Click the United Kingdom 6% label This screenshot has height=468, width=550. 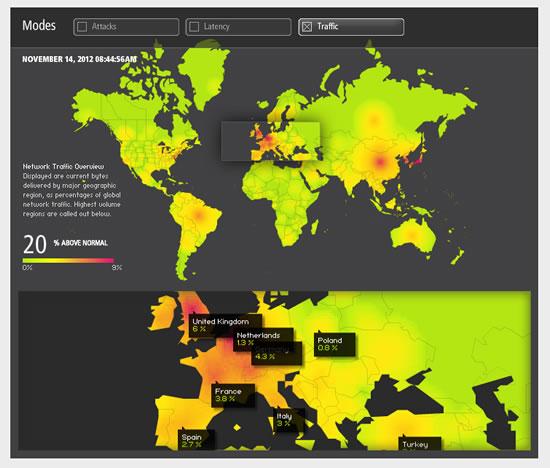point(225,326)
